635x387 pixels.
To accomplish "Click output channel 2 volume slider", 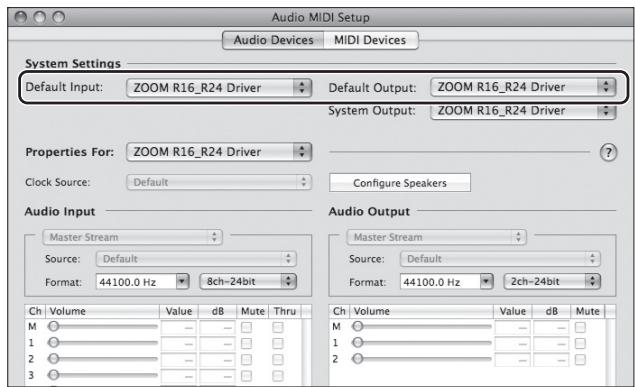I will tap(422, 359).
